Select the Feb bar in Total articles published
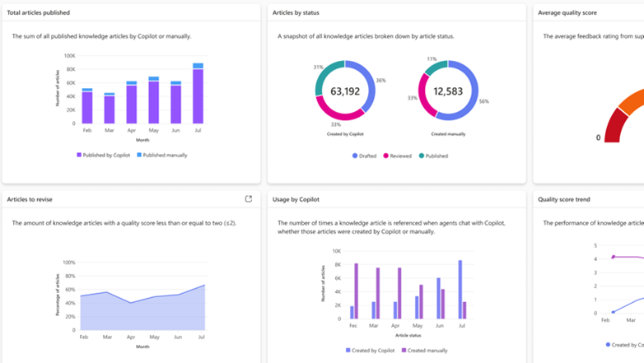Image resolution: width=644 pixels, height=363 pixels. point(87,107)
